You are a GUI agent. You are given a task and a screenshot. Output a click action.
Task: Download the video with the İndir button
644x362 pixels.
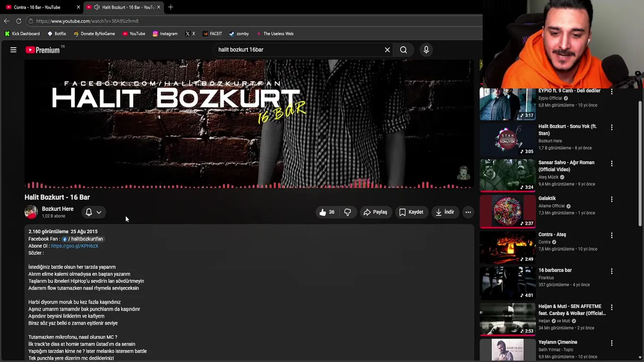445,212
